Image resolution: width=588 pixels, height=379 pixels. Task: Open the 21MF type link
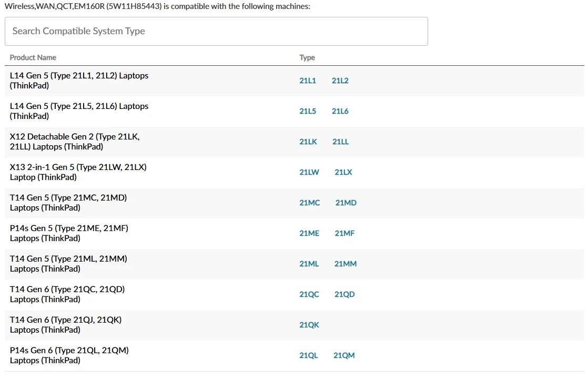(x=344, y=233)
